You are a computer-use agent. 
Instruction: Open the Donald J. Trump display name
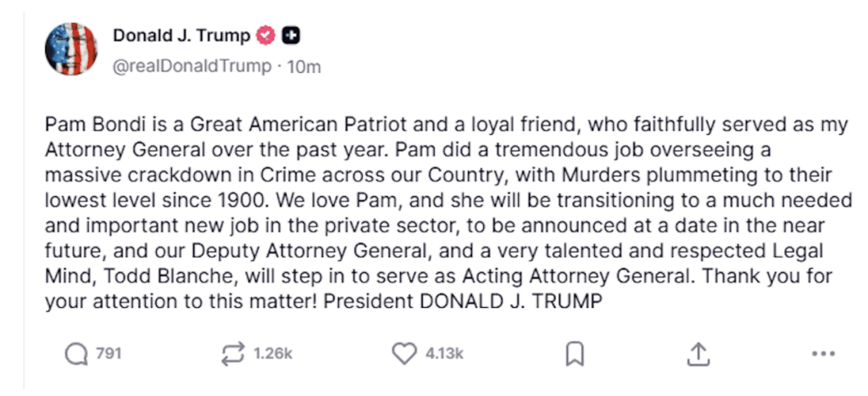[x=181, y=36]
